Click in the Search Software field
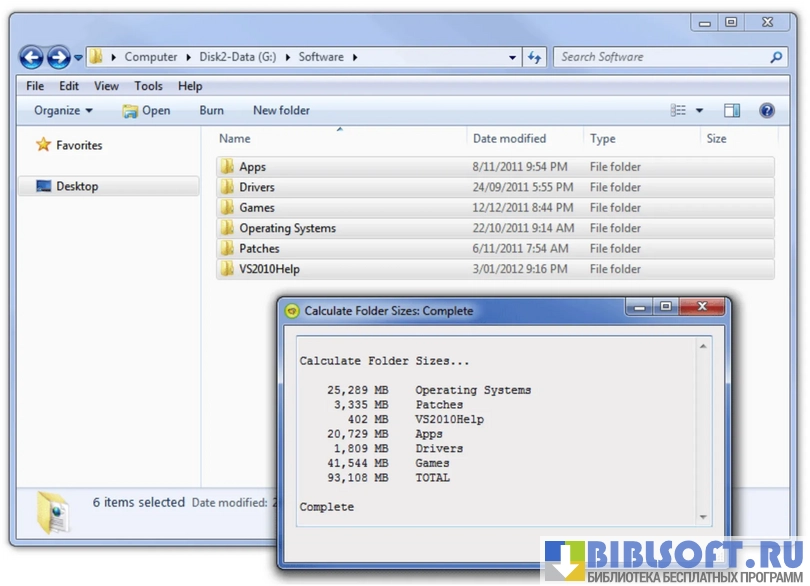 (660, 58)
